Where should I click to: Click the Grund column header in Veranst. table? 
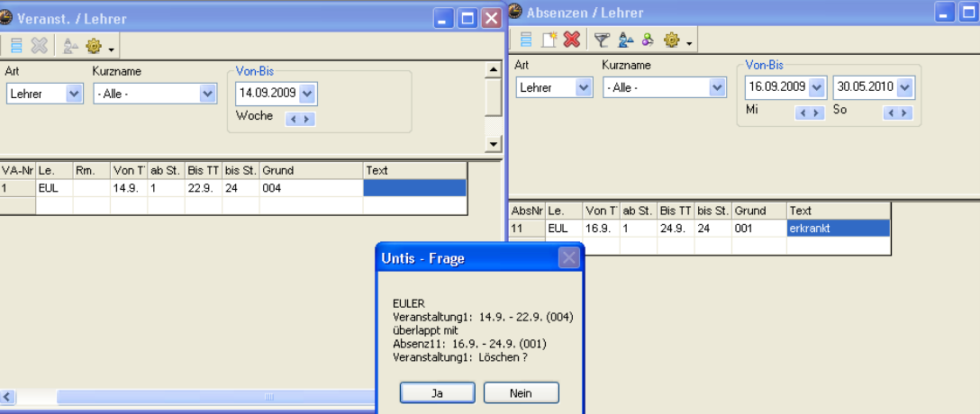click(x=310, y=170)
